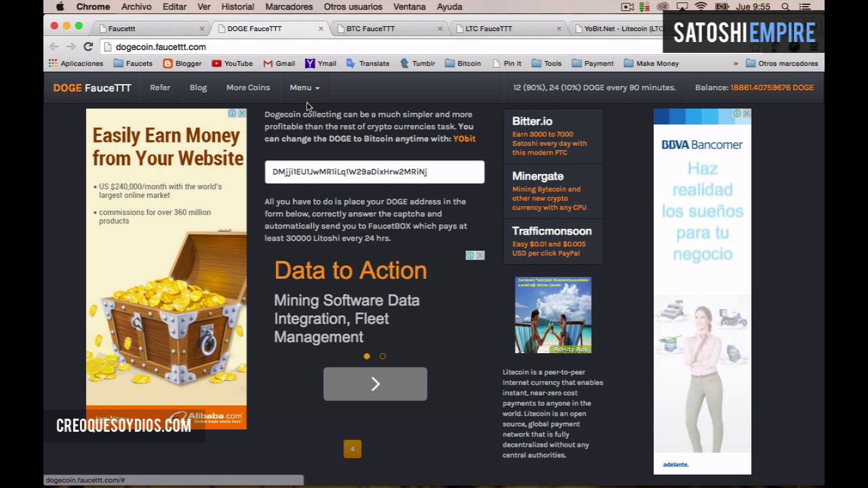The height and width of the screenshot is (488, 868).
Task: Click the AdHitz beach banner thumbnail
Action: [553, 315]
